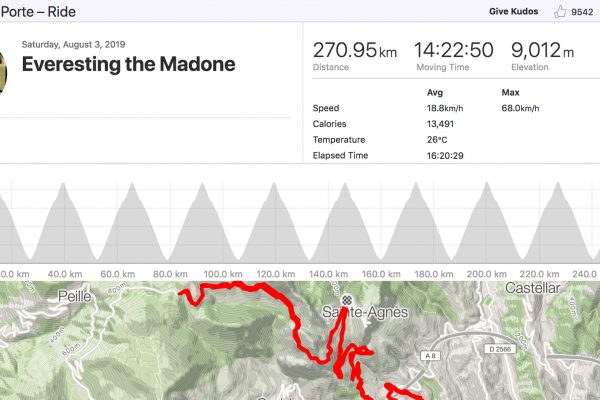This screenshot has height=400, width=600.
Task: Click the checkered finish marker on map
Action: pos(347,299)
